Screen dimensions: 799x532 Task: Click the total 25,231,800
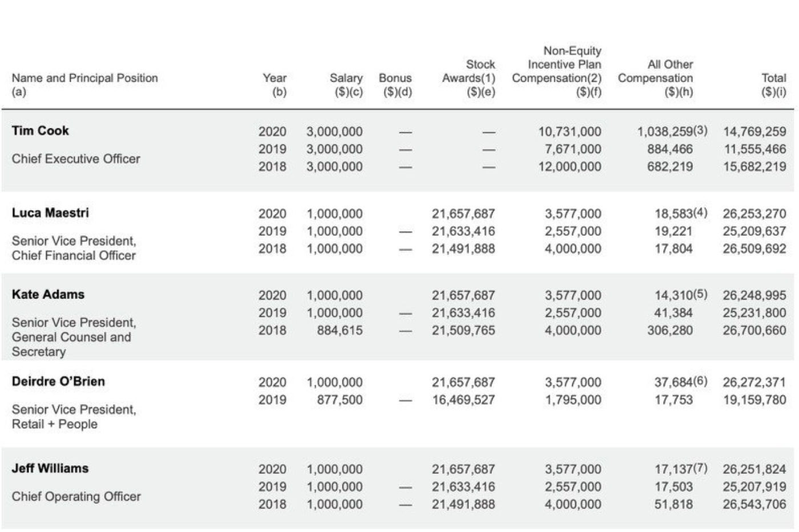754,313
